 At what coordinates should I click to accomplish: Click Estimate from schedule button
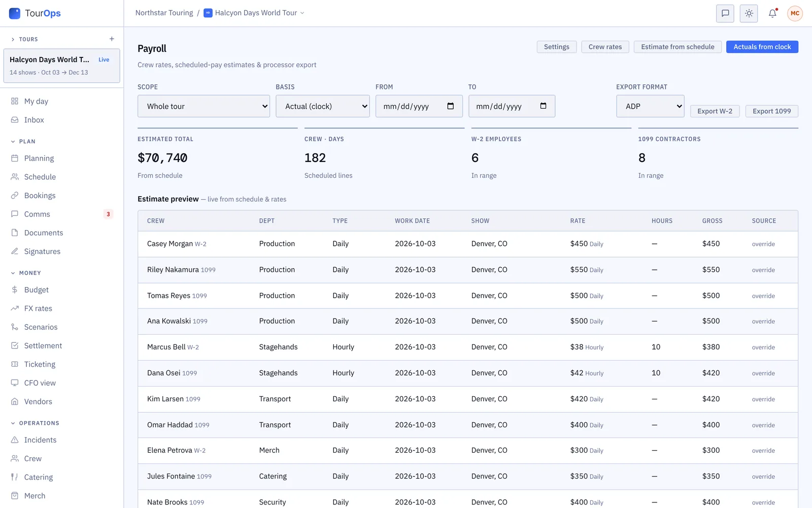point(678,47)
